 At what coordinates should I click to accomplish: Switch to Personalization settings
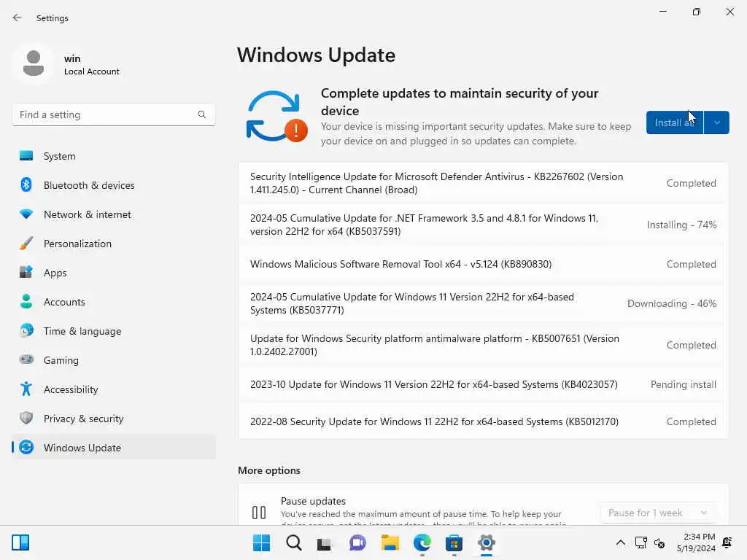(113, 244)
